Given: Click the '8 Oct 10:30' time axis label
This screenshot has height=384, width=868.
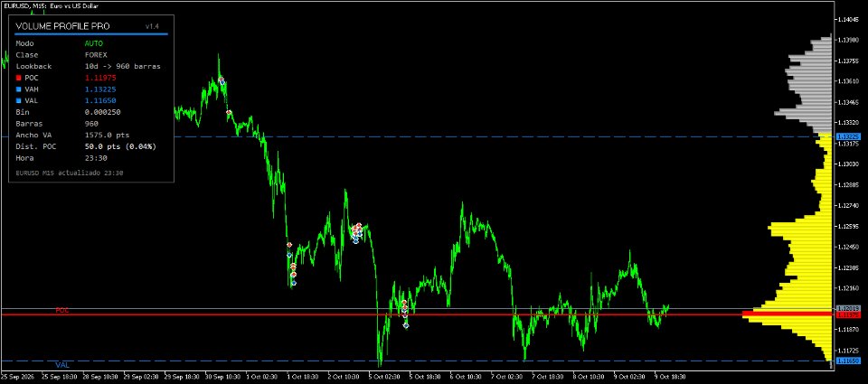Looking at the screenshot, I should pyautogui.click(x=590, y=377).
